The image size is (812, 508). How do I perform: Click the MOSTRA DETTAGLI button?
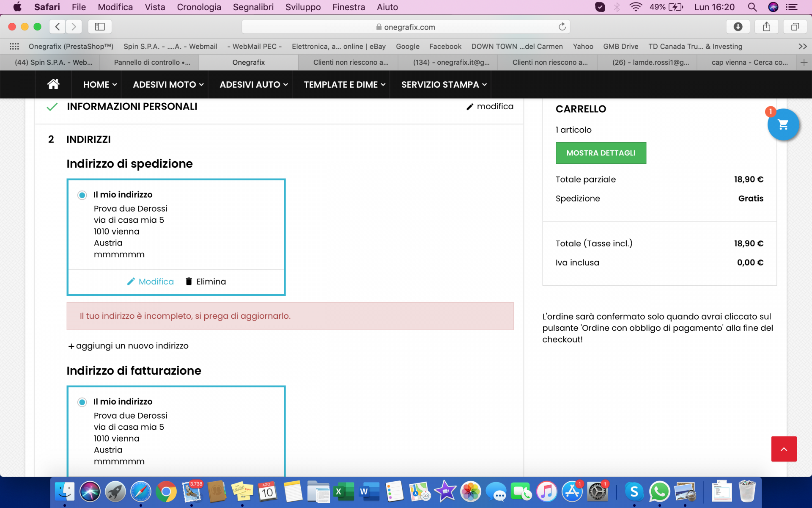coord(601,153)
